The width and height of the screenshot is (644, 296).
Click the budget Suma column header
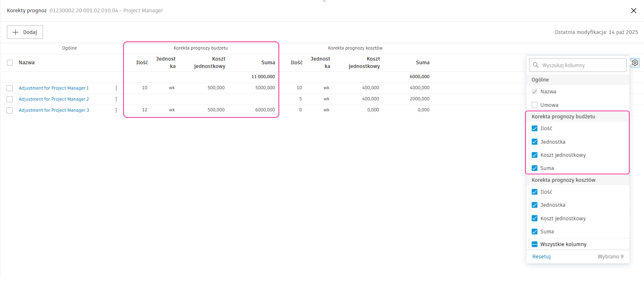pos(268,63)
